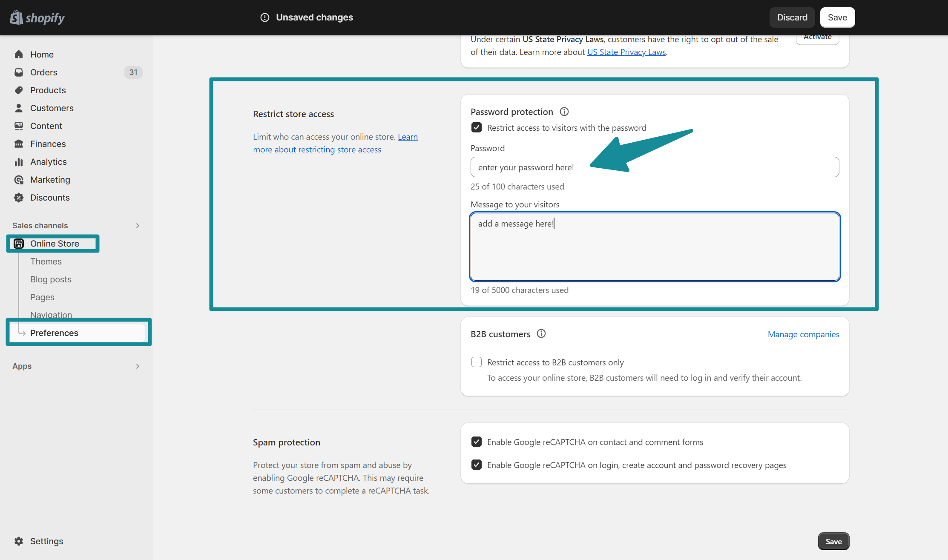This screenshot has width=948, height=560.
Task: Click the Password protection info icon
Action: pyautogui.click(x=564, y=111)
